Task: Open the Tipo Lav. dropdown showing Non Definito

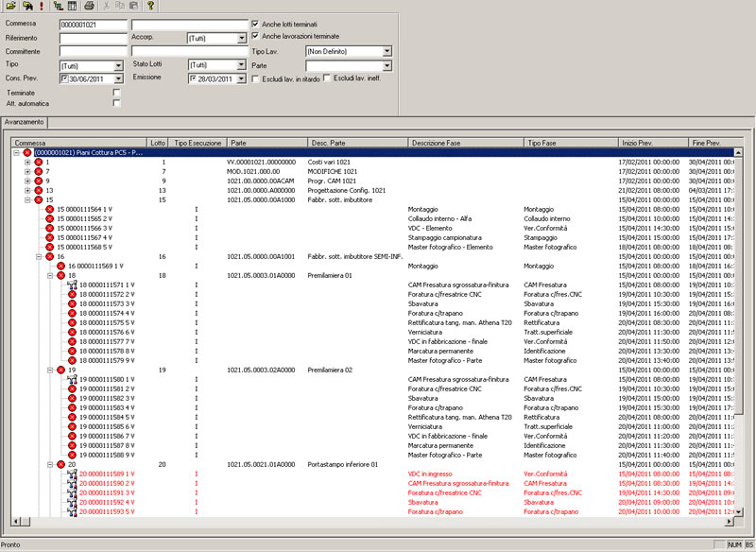Action: click(x=387, y=51)
